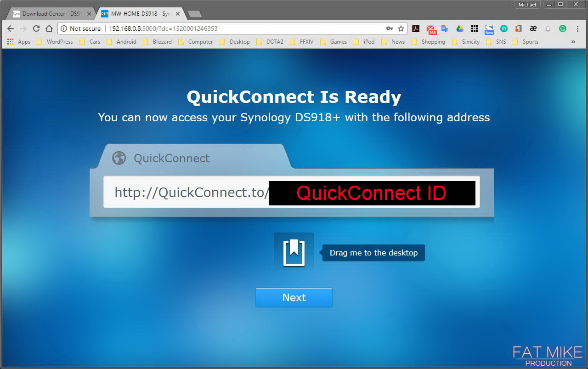The width and height of the screenshot is (588, 369).
Task: Open the iPod bookmarks folder
Action: 364,41
